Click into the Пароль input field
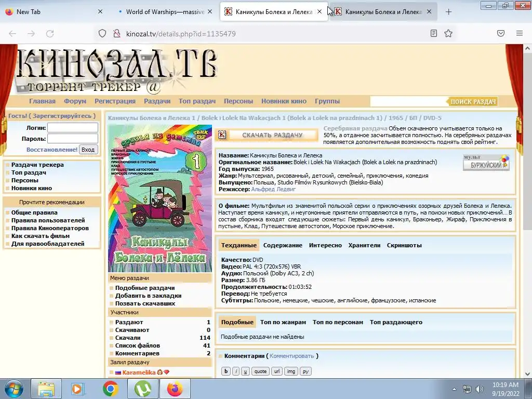 coord(73,138)
